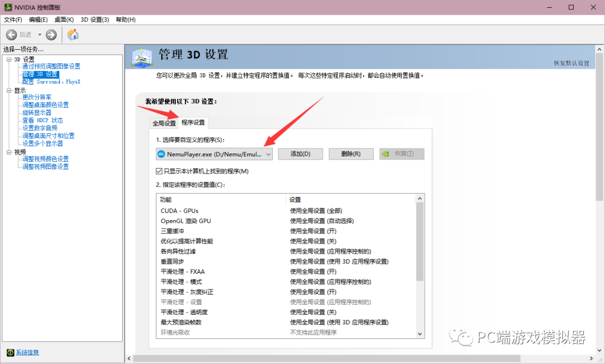Select 调整桌面颜色设置 tree item
Viewport: 605px width, 364px height.
[x=45, y=105]
